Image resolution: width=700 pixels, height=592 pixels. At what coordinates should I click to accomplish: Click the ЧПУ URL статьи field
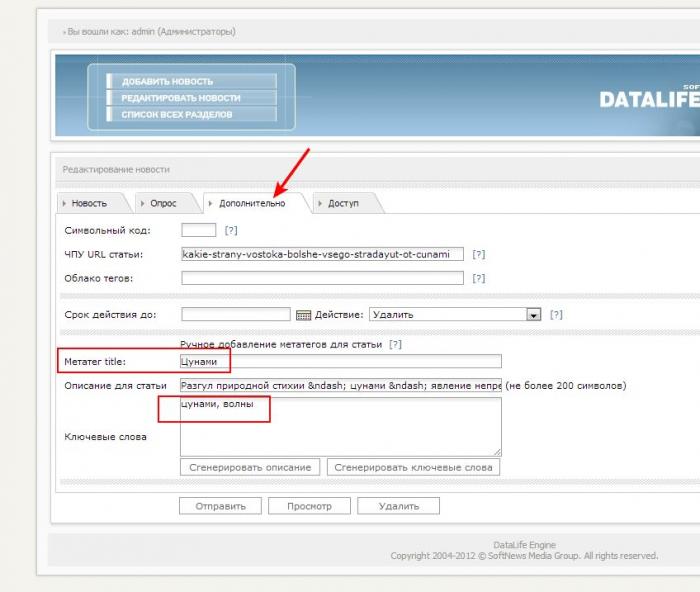tap(322, 254)
